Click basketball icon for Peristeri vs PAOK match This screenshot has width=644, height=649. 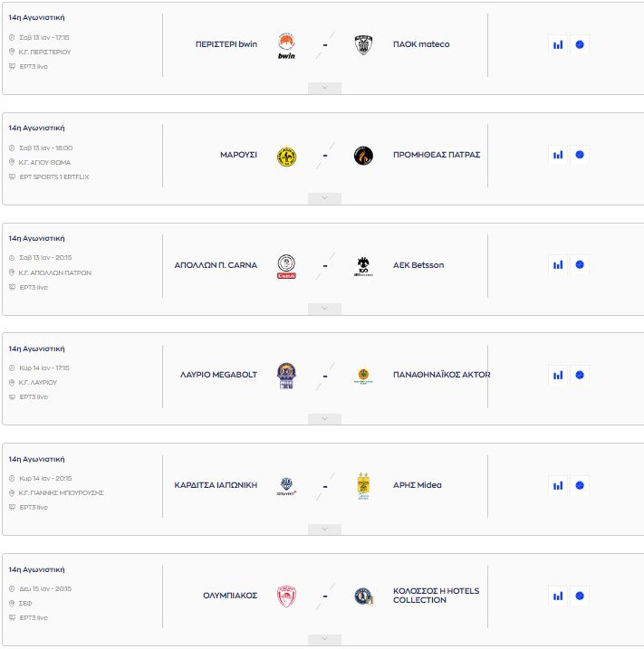point(580,44)
